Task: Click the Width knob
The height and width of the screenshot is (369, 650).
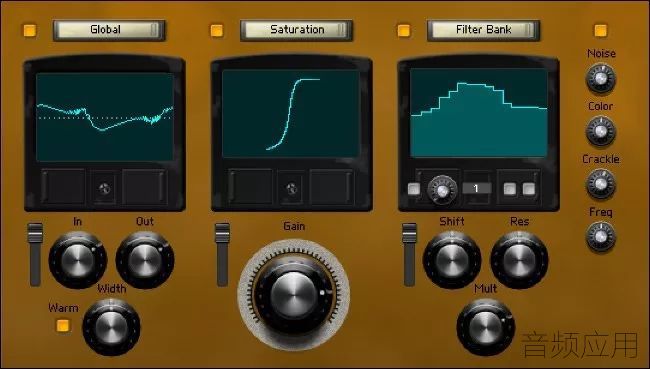Action: pos(111,327)
